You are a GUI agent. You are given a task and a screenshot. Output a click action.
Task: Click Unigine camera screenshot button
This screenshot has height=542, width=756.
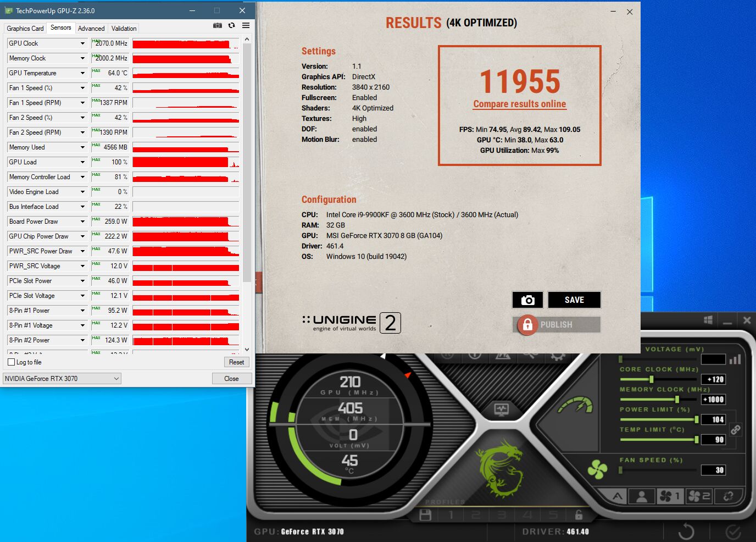527,300
